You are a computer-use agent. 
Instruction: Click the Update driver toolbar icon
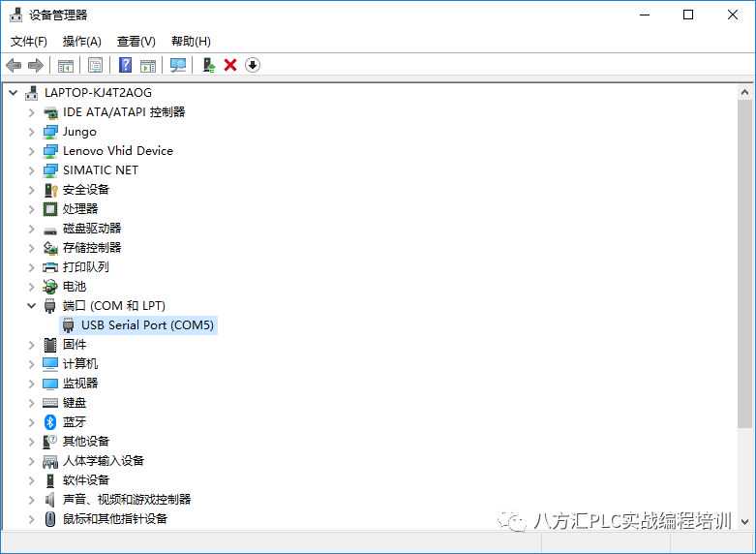(x=208, y=65)
